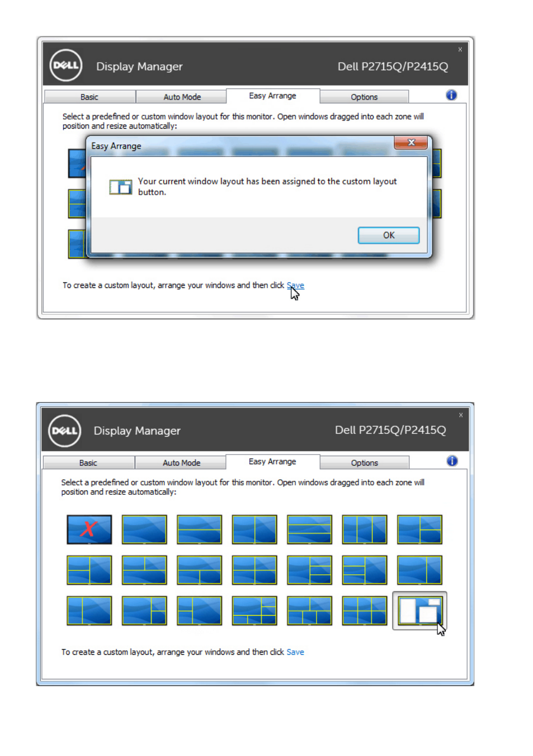Pick layout with two left and three right zones
533x756 pixels.
click(309, 570)
